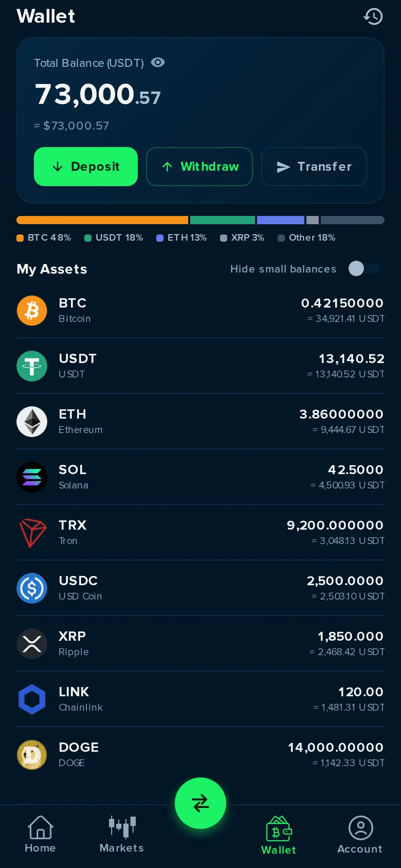401x868 pixels.
Task: Tap the Bitcoin coin icon
Action: tap(32, 311)
